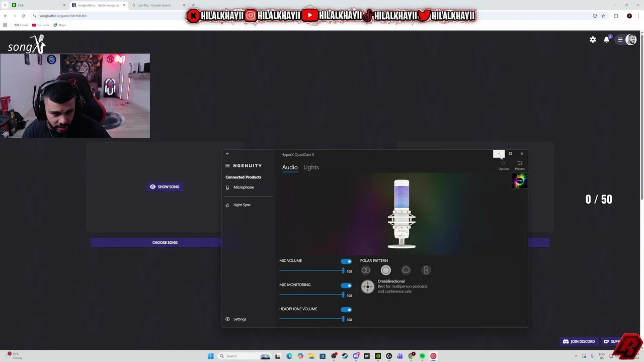This screenshot has height=362, width=644.
Task: Open Spotify from the taskbar
Action: coord(422,356)
